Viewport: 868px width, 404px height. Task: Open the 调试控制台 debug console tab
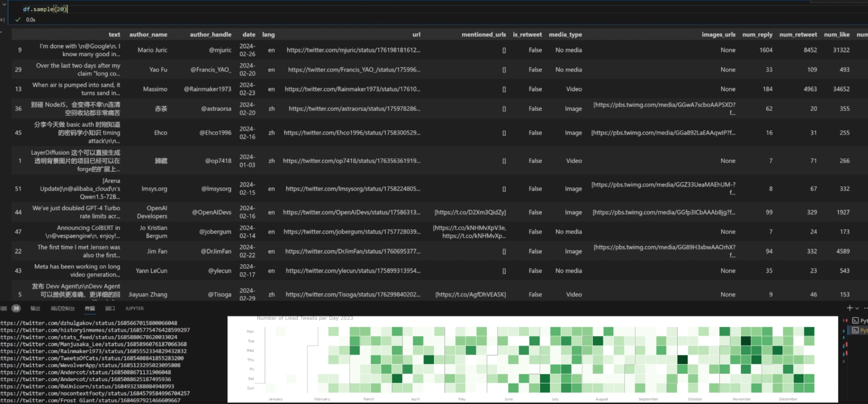pos(62,308)
